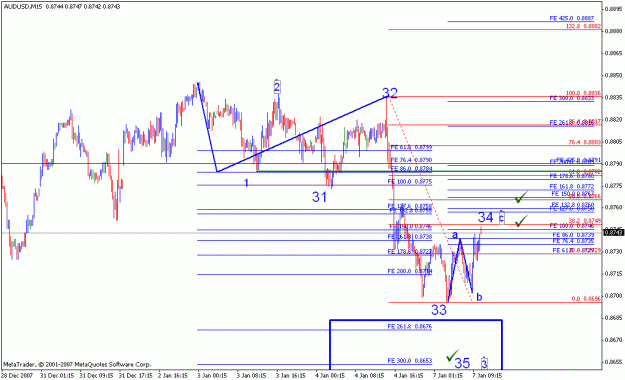Click the FE 200.0 0.8714 label
This screenshot has width=625, height=380.
[410, 271]
